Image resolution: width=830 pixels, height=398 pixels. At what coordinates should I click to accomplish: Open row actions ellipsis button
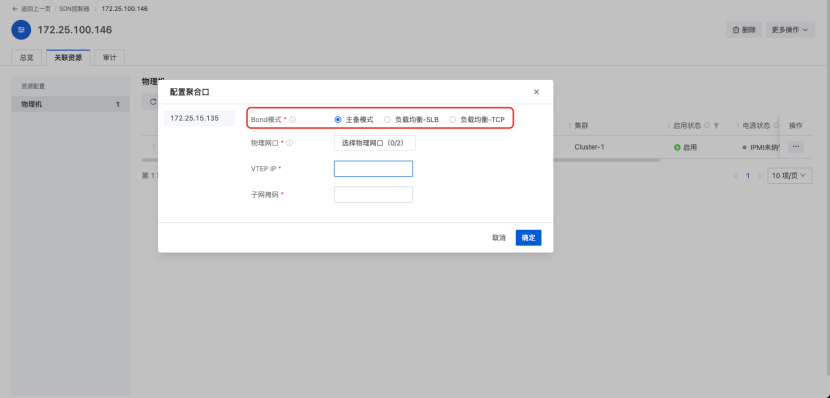tap(796, 147)
